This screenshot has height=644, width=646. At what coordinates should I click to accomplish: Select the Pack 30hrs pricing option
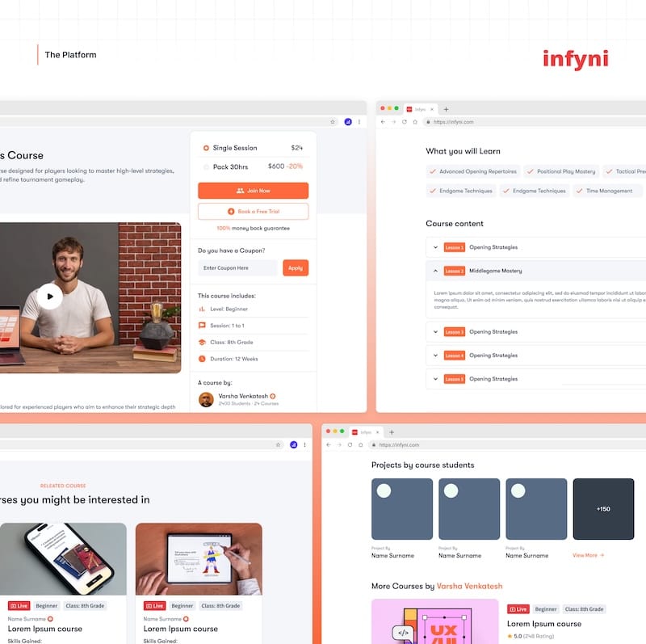[206, 167]
